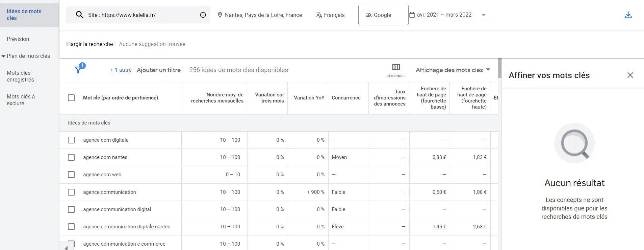Open the avr. 2021 – mars 2022 date dropdown
The height and width of the screenshot is (250, 644).
483,15
